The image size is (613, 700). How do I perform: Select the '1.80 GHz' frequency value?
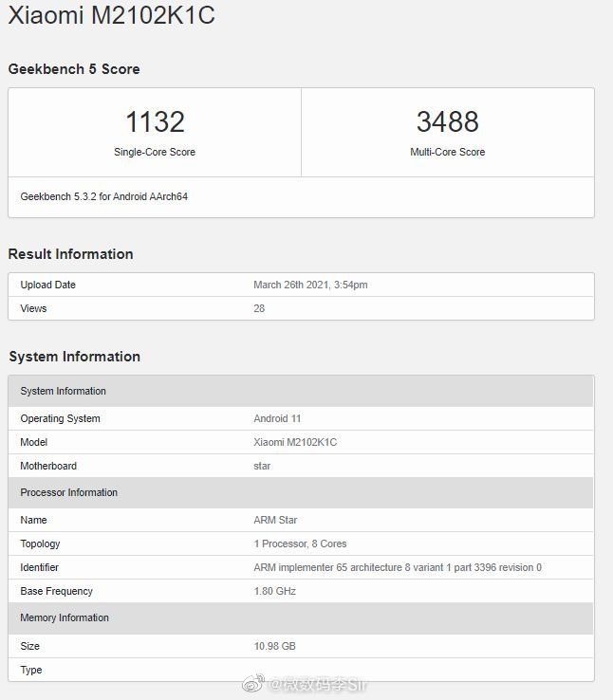[x=274, y=591]
